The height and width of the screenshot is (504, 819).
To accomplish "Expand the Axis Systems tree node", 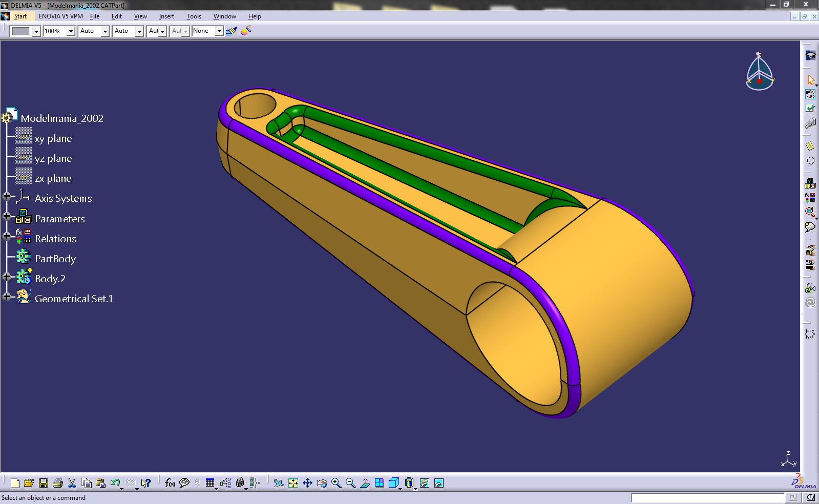I will 7,196.
